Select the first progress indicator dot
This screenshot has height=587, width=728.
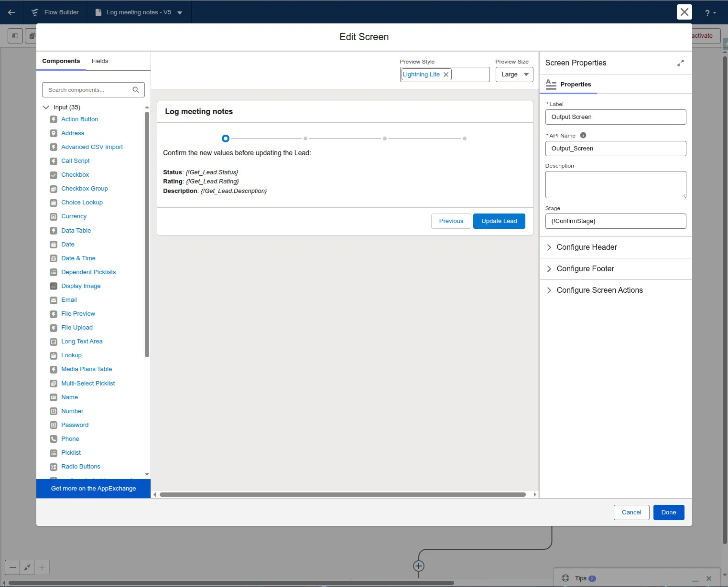225,138
